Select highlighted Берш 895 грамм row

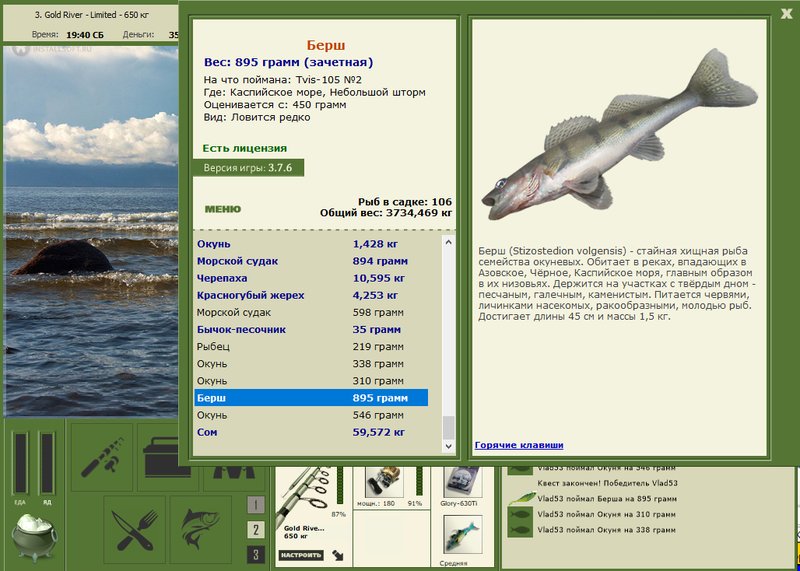pos(311,398)
